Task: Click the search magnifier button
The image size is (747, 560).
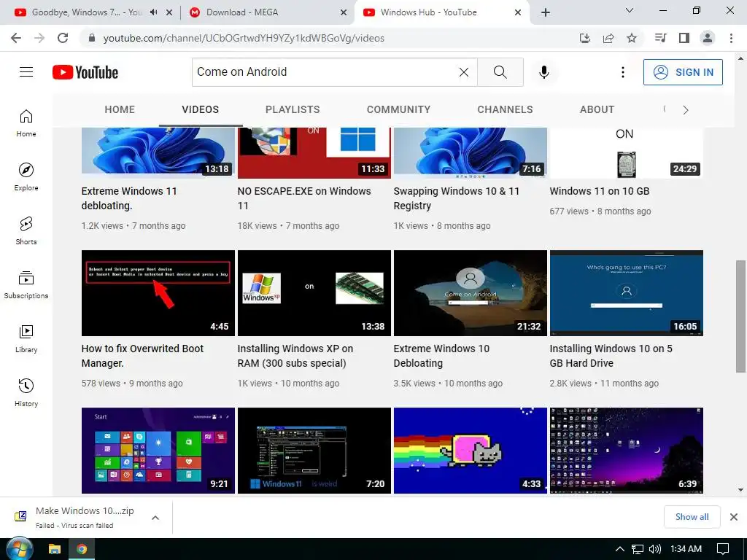Action: [500, 72]
